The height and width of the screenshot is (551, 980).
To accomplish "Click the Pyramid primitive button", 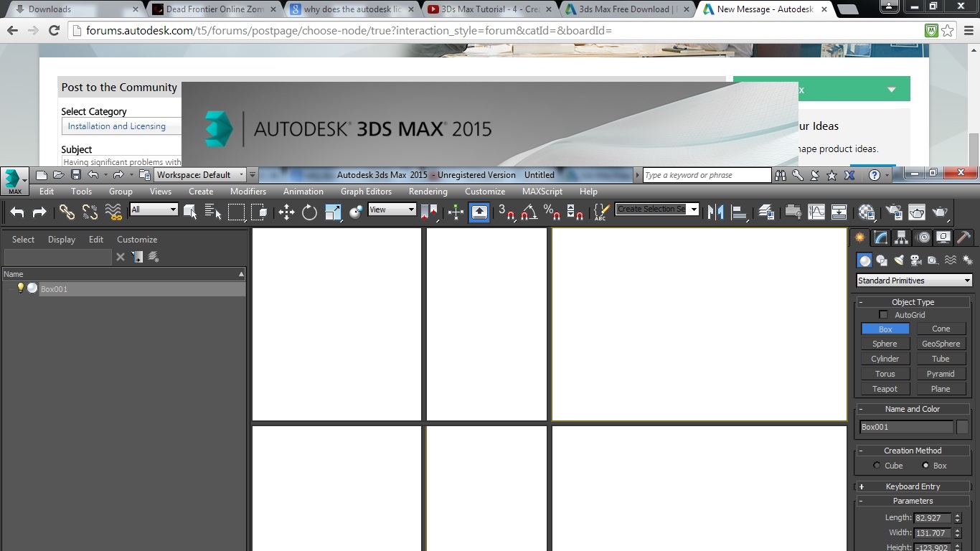I will pyautogui.click(x=941, y=374).
